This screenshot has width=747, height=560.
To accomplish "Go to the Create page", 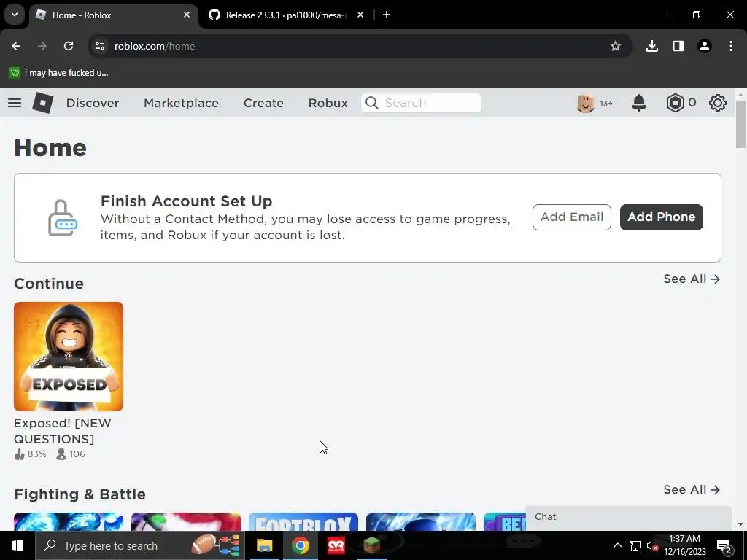I will click(x=263, y=103).
